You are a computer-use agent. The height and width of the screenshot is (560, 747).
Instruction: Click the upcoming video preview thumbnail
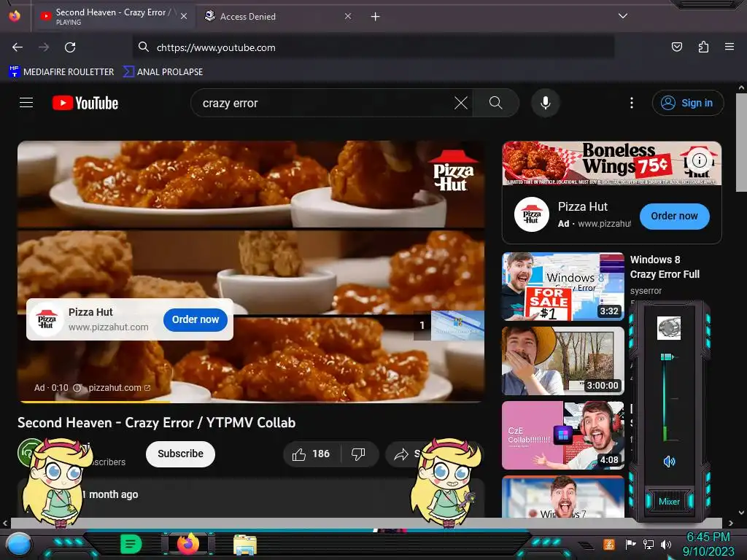(x=457, y=325)
